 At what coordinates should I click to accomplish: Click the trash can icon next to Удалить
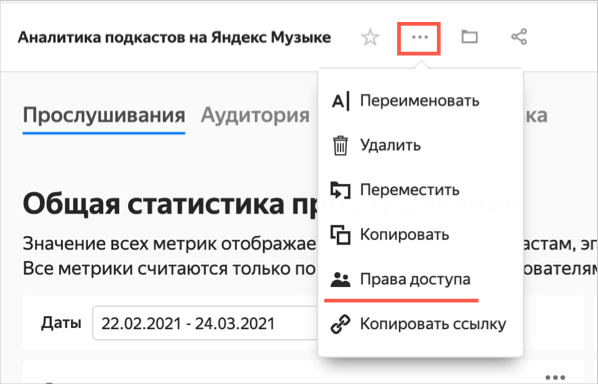(340, 145)
